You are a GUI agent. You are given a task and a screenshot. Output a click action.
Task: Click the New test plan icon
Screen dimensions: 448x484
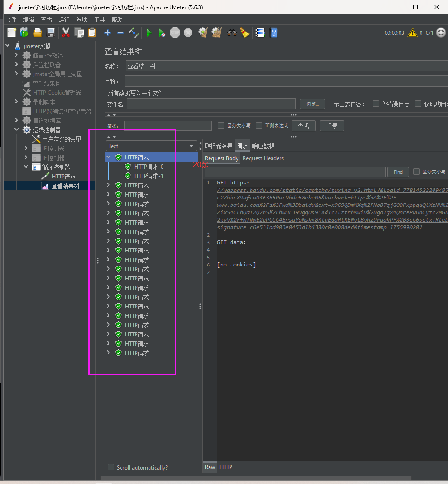[x=12, y=33]
